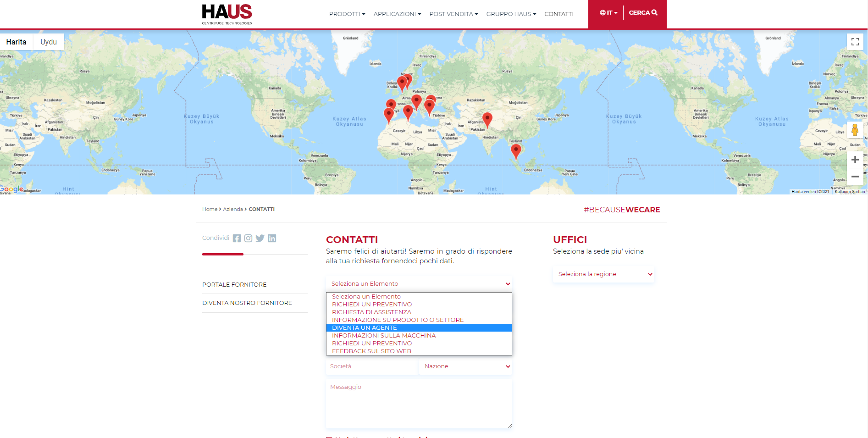Switch map to Uydu view
Image resolution: width=868 pixels, height=438 pixels.
click(49, 42)
